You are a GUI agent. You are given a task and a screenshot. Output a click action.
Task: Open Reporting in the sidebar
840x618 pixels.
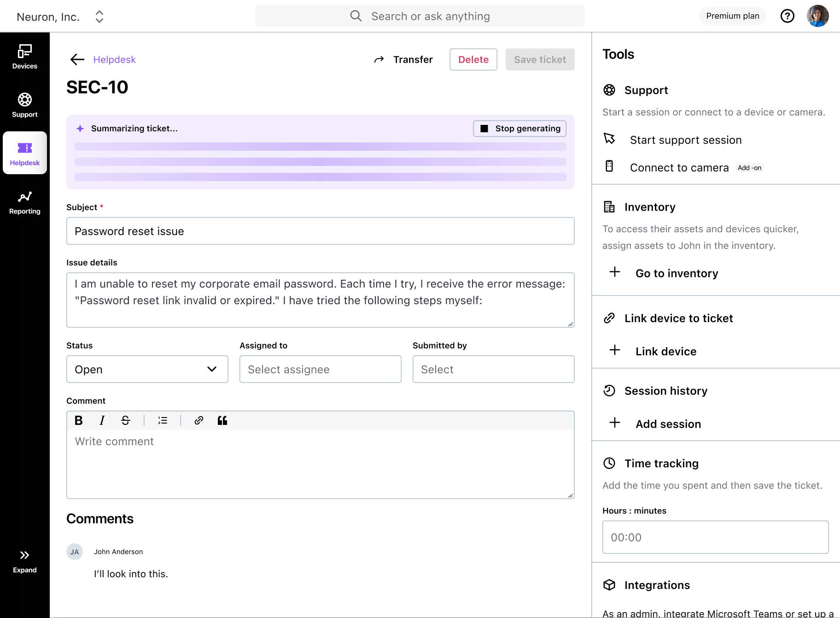(x=25, y=202)
